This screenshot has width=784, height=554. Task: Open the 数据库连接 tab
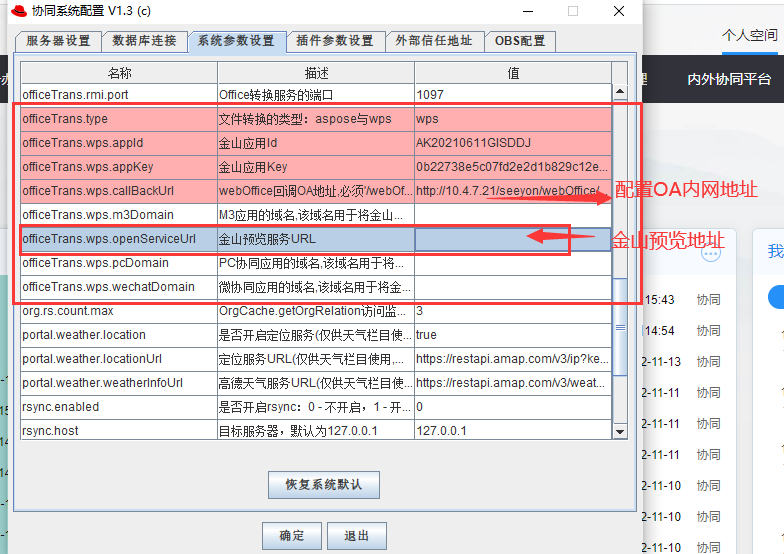point(144,41)
